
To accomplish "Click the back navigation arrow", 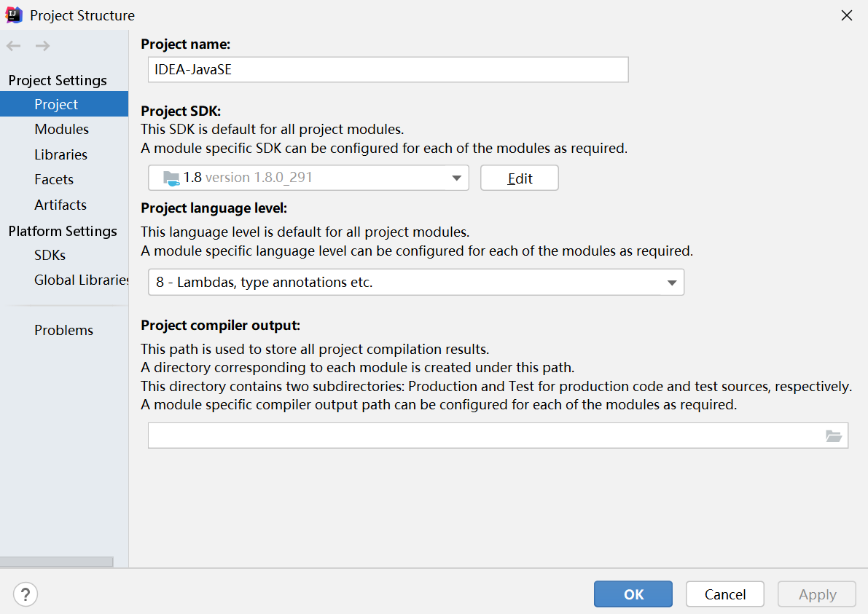I will click(x=14, y=46).
